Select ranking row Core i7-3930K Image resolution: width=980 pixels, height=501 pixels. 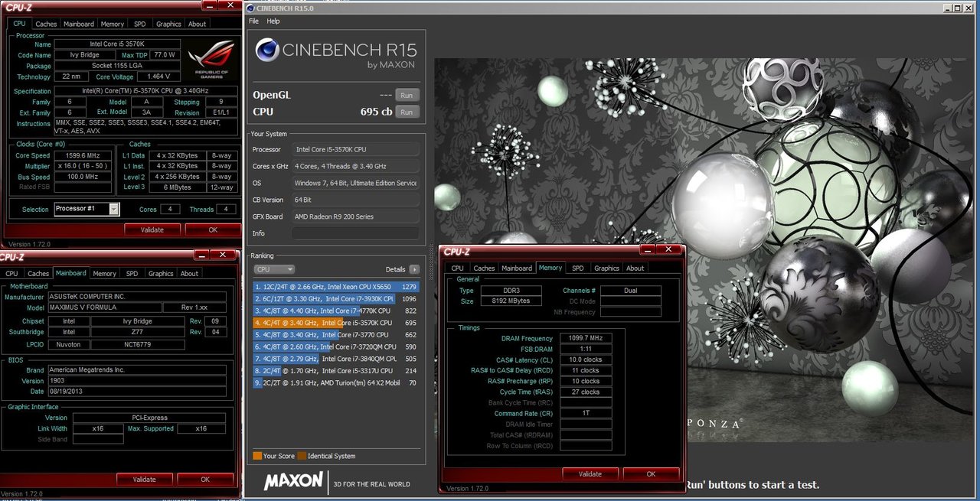(x=335, y=299)
